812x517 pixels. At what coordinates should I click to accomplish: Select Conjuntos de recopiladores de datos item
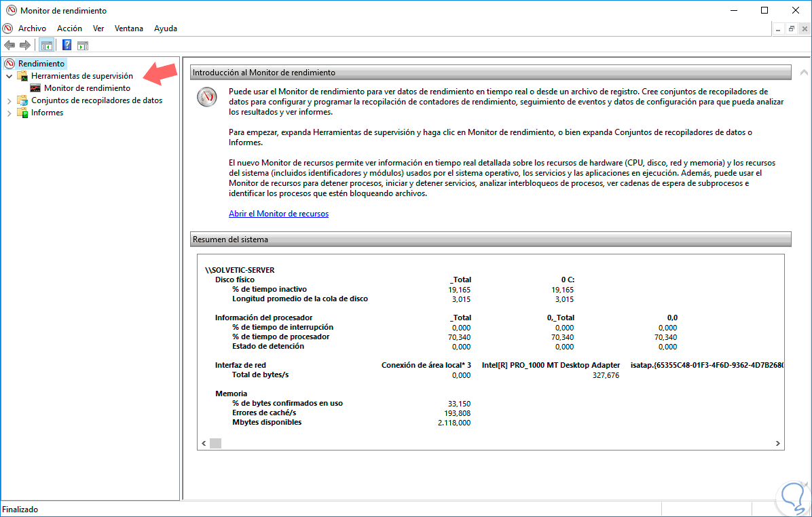coord(97,100)
